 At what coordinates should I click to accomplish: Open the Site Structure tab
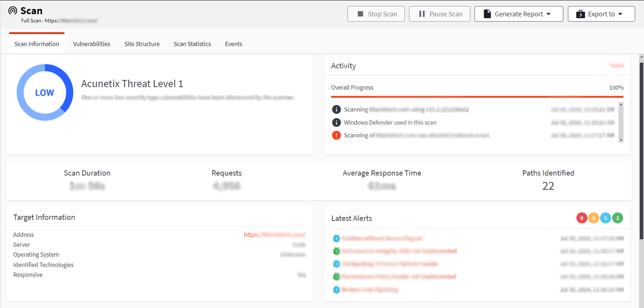pyautogui.click(x=142, y=44)
